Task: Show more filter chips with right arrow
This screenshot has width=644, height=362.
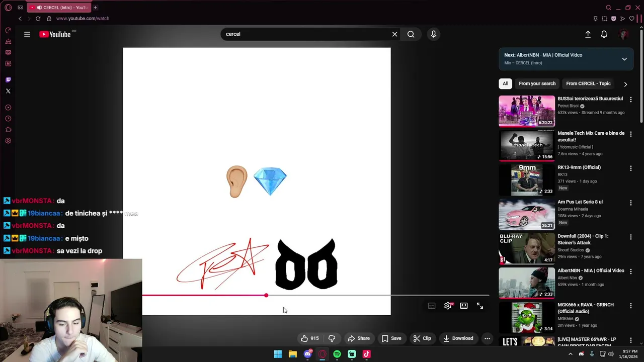Action: pos(625,84)
